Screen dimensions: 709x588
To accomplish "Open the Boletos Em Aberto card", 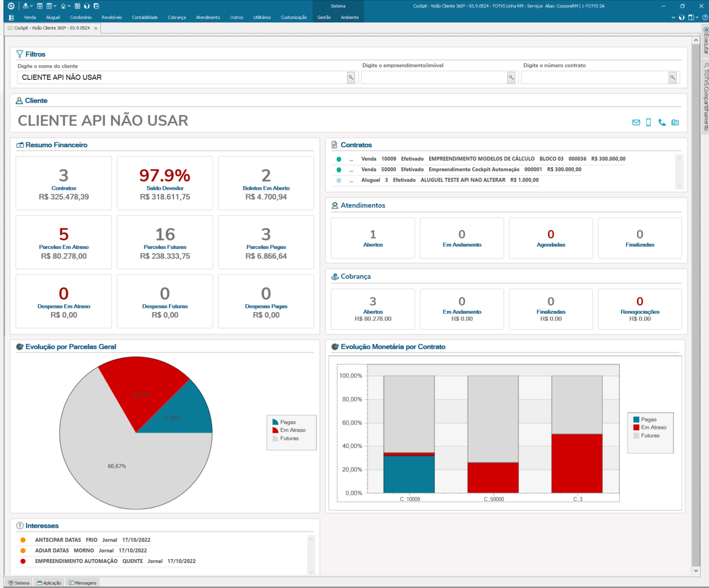I will tap(266, 183).
